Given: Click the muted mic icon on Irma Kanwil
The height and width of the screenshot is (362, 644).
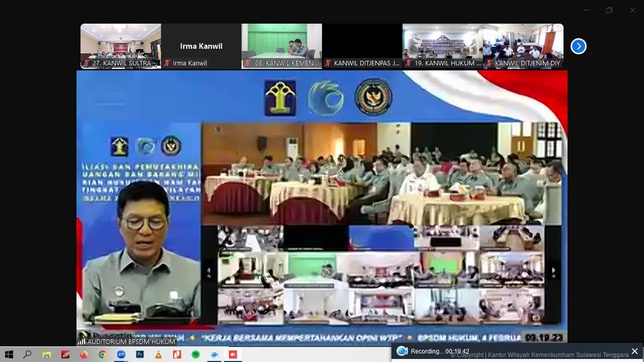Looking at the screenshot, I should pos(167,63).
